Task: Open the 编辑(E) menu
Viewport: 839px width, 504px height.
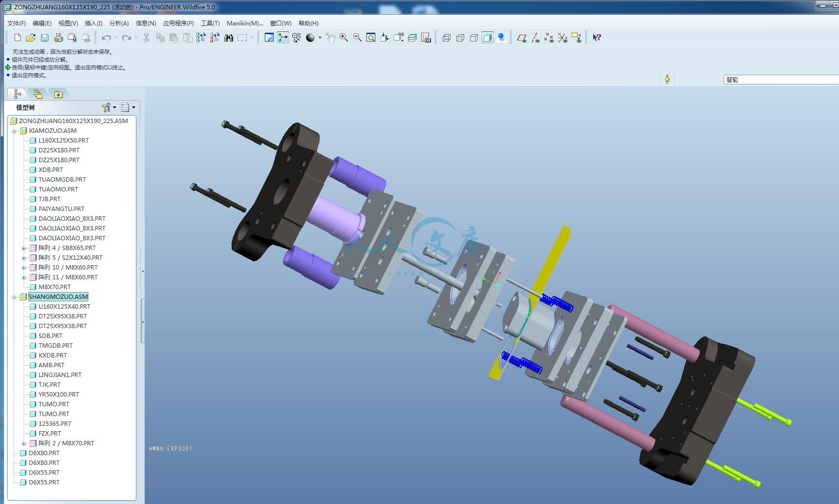Action: click(42, 23)
